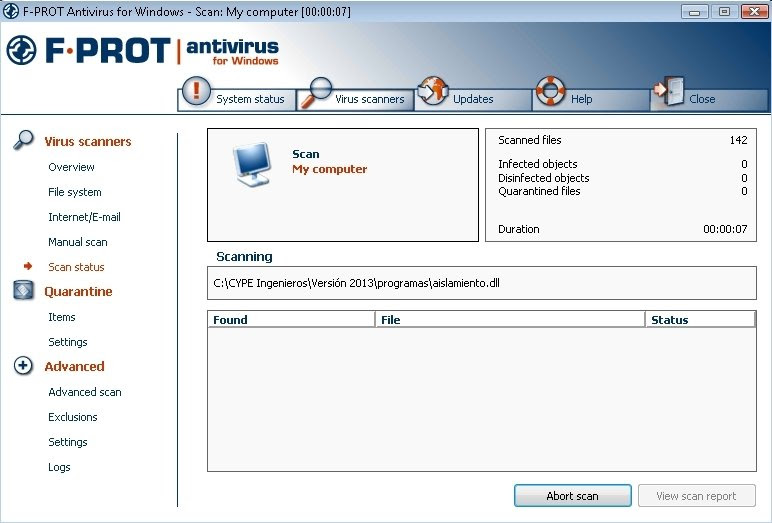
Task: Open Settings under Quarantine
Action: (x=67, y=342)
